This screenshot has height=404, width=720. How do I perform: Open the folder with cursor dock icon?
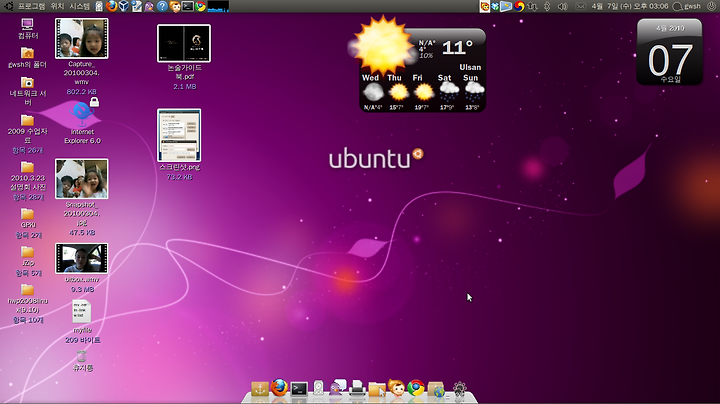coord(377,389)
